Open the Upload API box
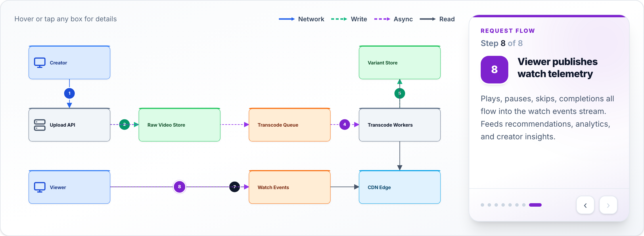 pyautogui.click(x=69, y=125)
